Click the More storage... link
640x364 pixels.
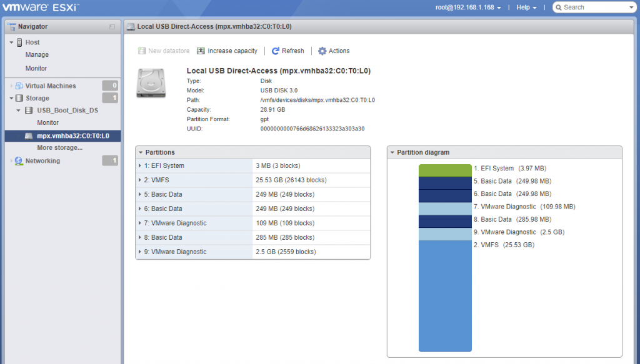[59, 148]
